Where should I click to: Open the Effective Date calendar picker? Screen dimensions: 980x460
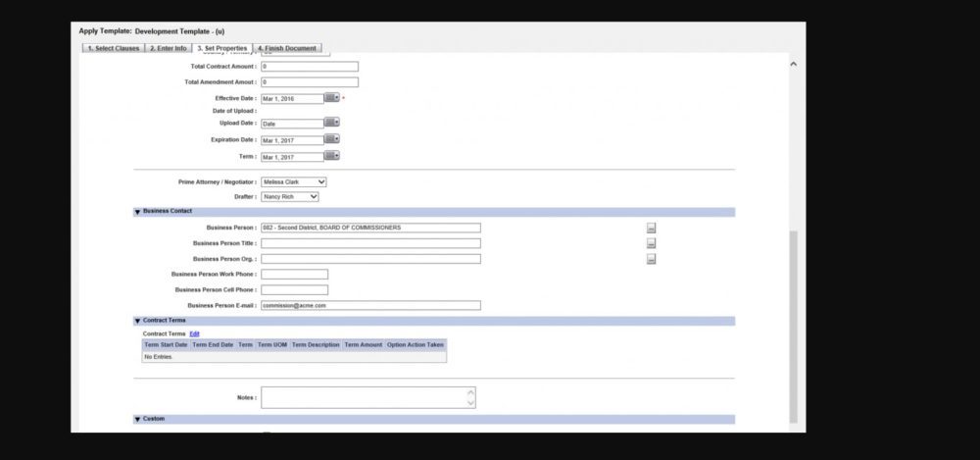point(330,98)
